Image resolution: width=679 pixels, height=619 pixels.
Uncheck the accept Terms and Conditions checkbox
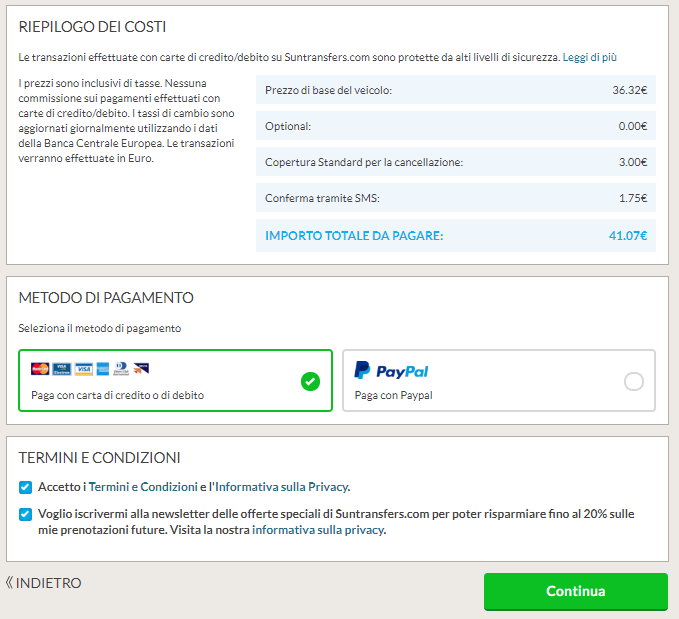(25, 487)
